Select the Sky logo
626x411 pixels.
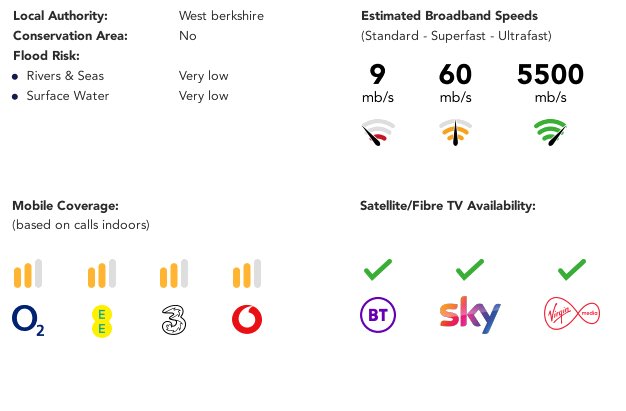click(x=470, y=315)
